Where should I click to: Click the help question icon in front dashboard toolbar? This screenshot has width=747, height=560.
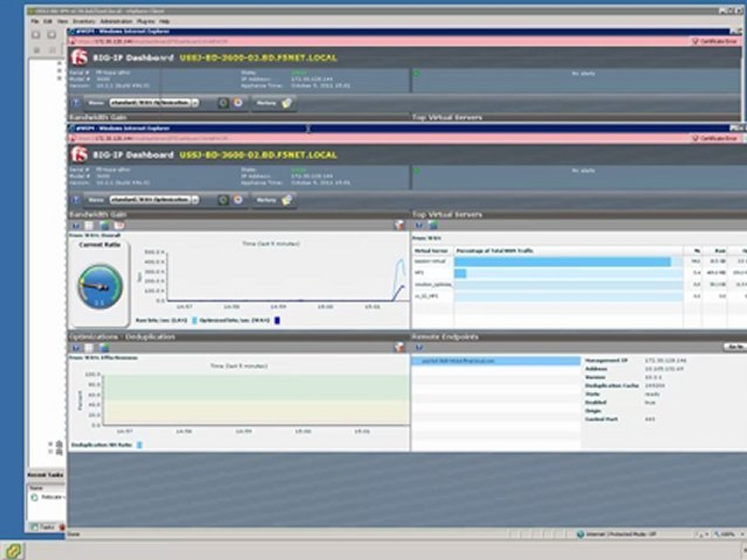pos(75,200)
